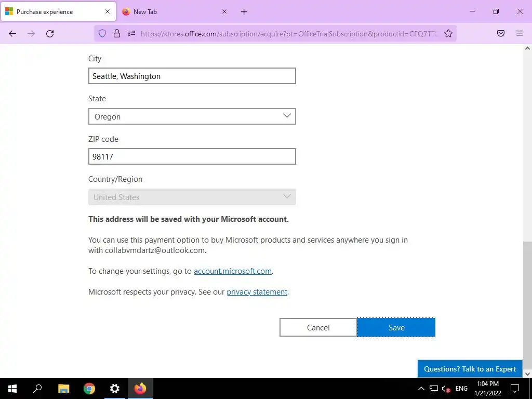Open taskbar search
The width and height of the screenshot is (532, 399).
(37, 389)
